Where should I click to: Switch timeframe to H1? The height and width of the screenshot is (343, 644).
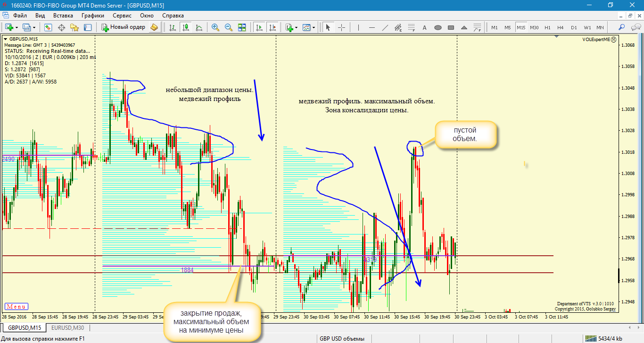tap(547, 27)
